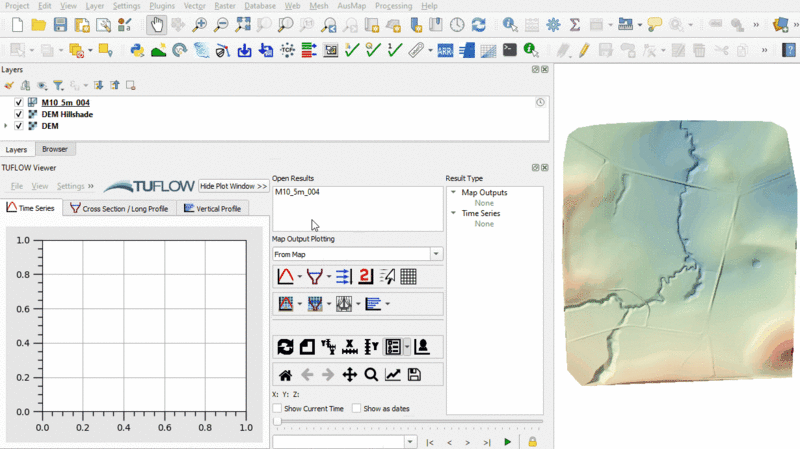800x449 pixels.
Task: Click the home view icon on plot toolbar
Action: [285, 375]
